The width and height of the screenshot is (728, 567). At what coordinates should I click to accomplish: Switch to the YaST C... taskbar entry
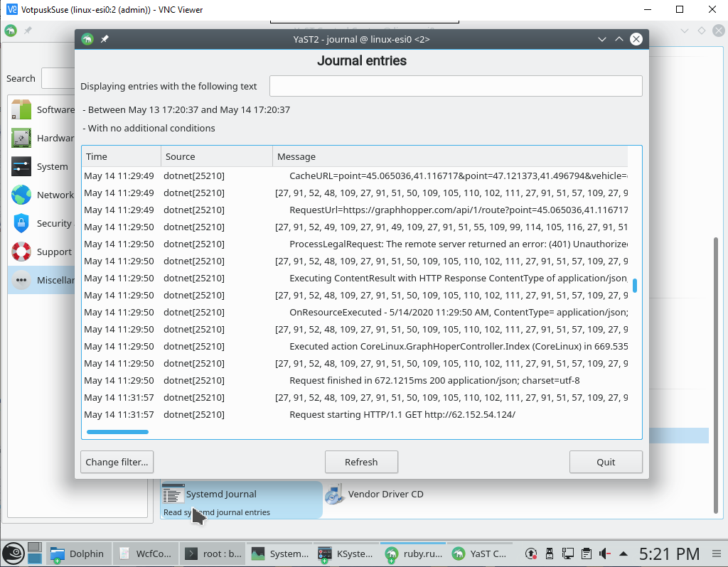(480, 553)
